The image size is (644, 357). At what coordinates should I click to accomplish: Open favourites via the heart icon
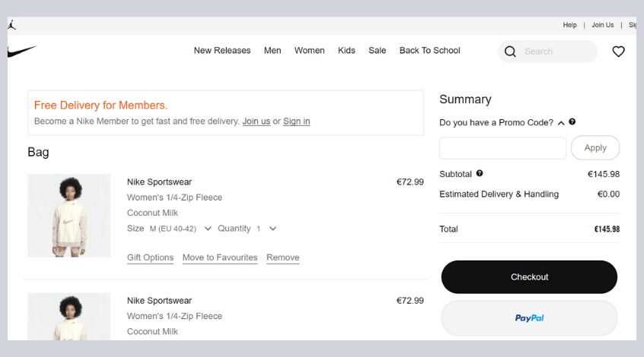click(618, 52)
